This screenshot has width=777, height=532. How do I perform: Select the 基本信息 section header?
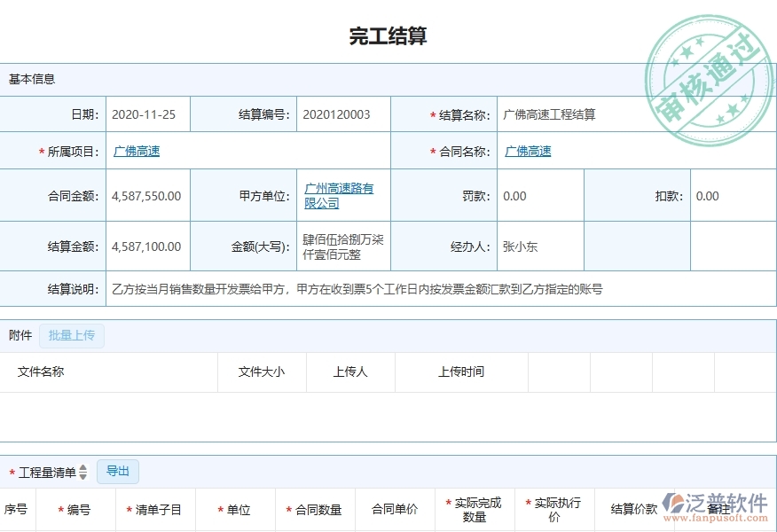click(32, 78)
